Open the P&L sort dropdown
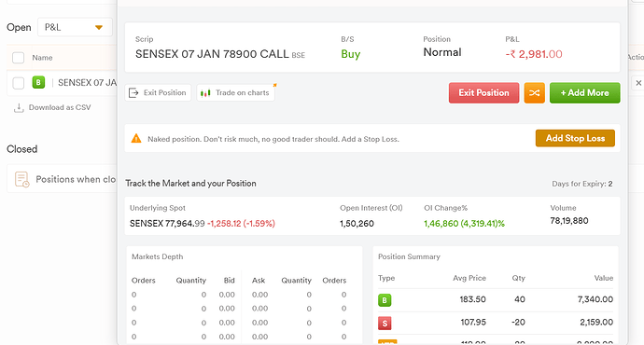This screenshot has width=644, height=345. (x=75, y=27)
